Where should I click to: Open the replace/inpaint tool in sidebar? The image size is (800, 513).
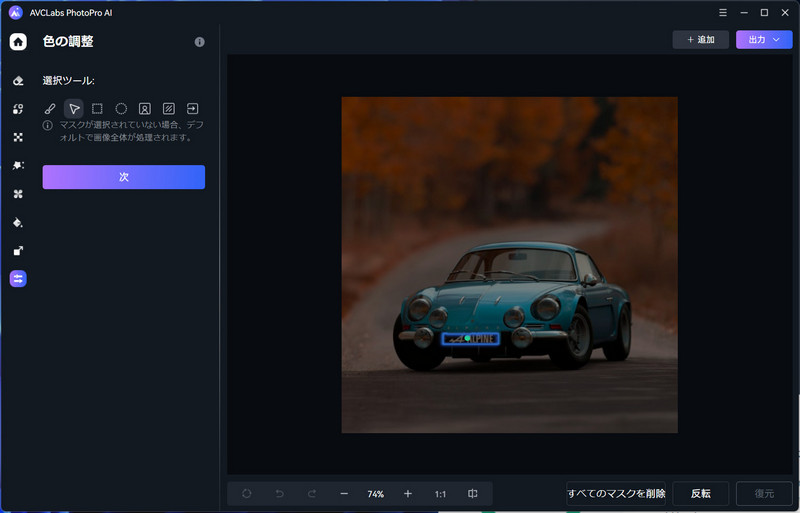[18, 109]
